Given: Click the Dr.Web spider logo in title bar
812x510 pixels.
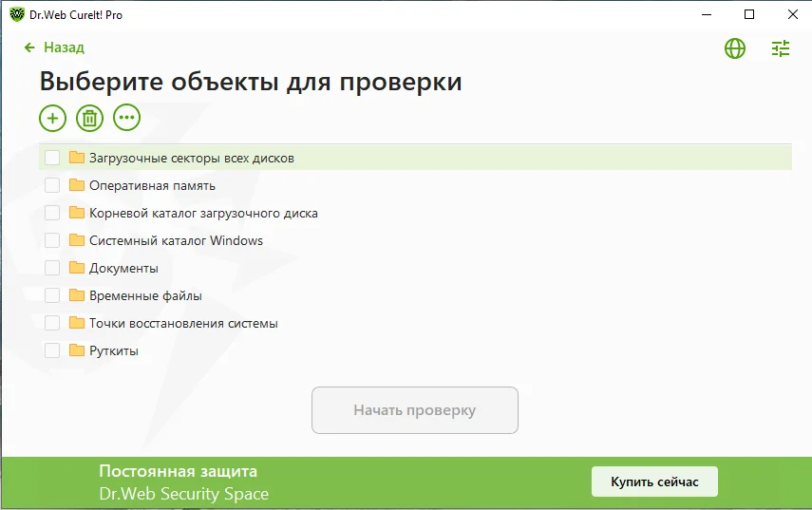Looking at the screenshot, I should (16, 14).
